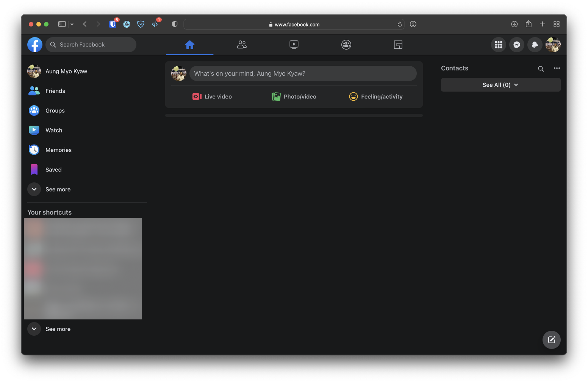Start a Live video post
588x383 pixels.
point(212,97)
